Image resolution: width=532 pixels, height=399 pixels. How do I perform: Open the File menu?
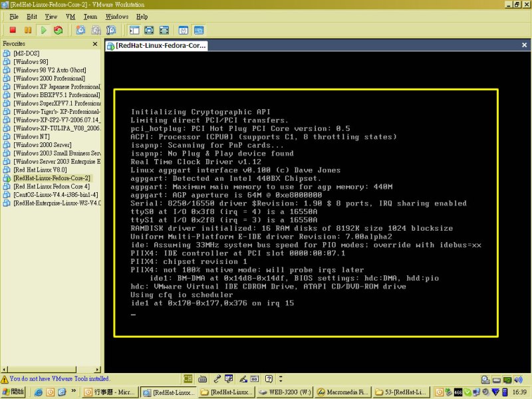pos(14,17)
